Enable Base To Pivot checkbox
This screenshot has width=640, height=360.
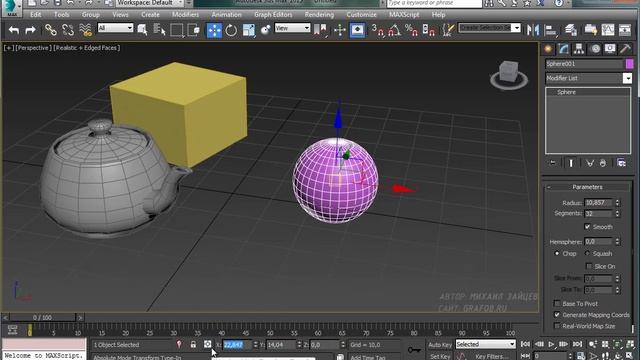pos(557,303)
